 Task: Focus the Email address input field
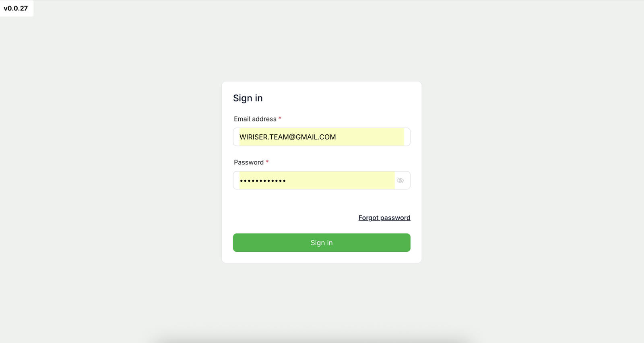pos(322,137)
